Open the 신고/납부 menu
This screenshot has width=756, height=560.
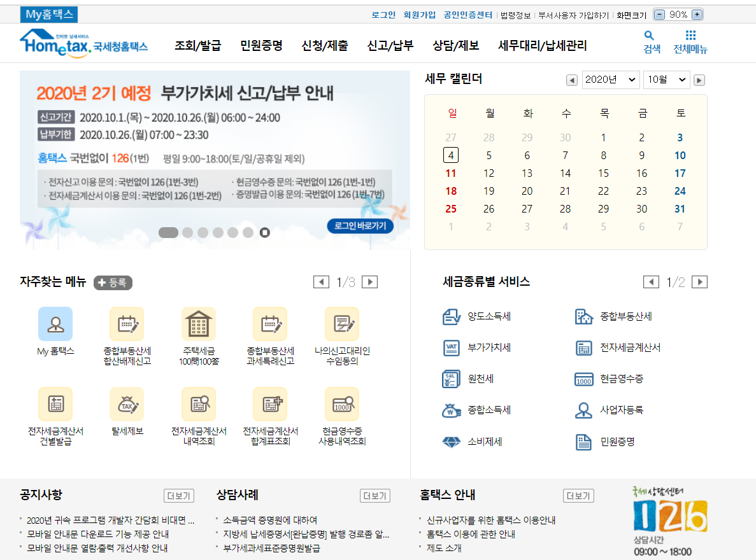pos(390,45)
